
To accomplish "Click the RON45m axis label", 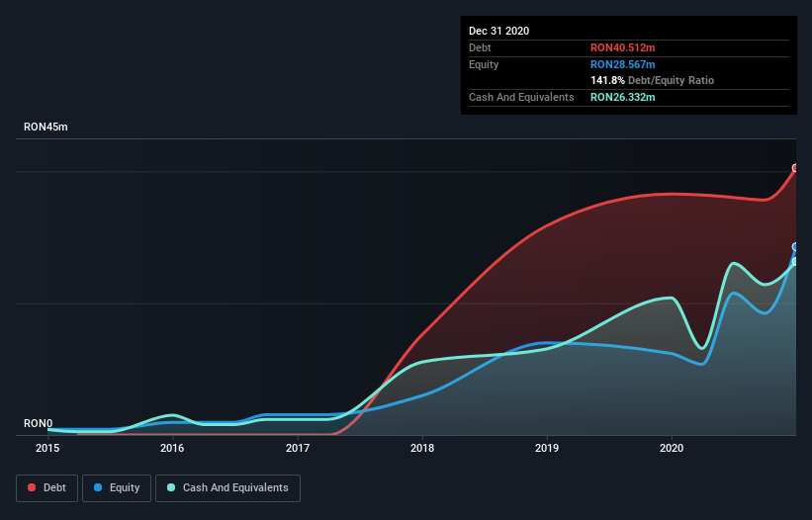I will tap(45, 127).
